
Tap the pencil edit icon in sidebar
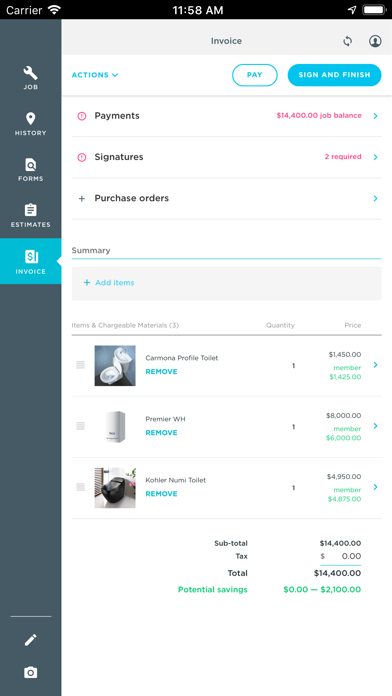click(31, 640)
